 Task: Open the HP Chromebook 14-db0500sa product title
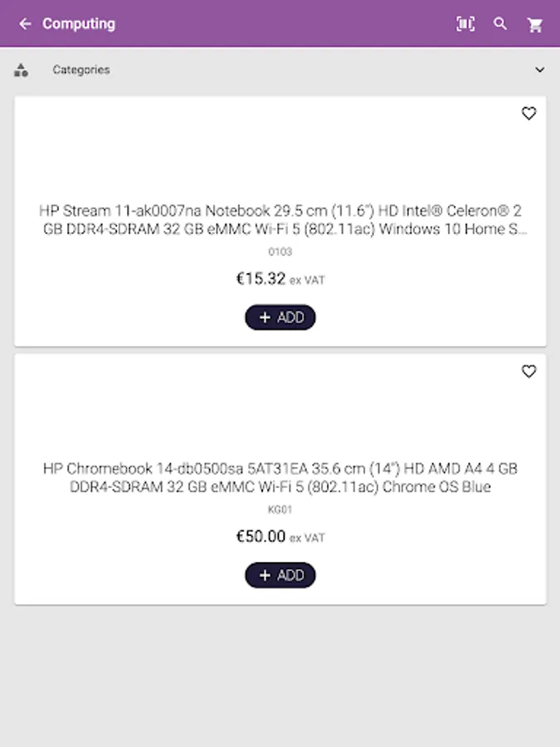pos(280,477)
